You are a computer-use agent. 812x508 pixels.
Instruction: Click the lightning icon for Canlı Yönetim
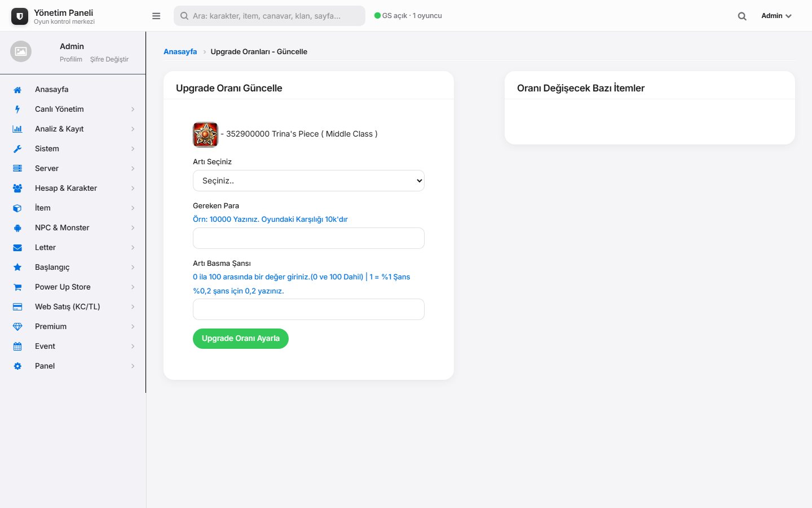click(17, 110)
